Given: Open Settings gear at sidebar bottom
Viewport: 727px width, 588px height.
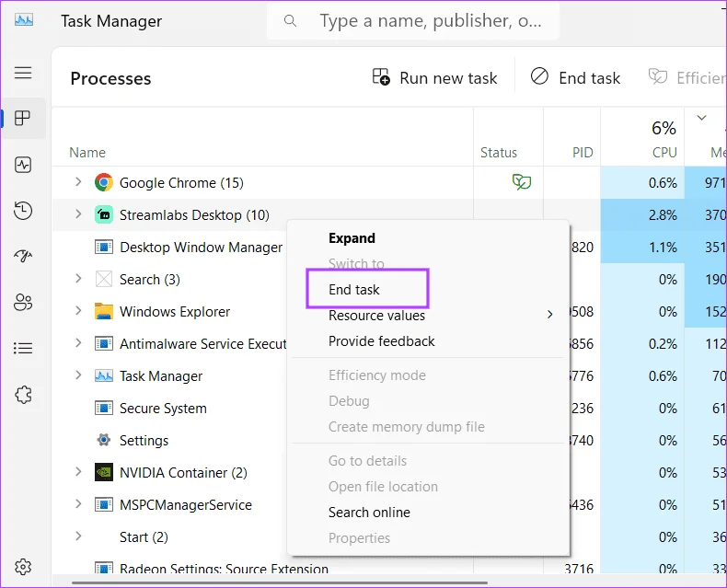Looking at the screenshot, I should point(23,566).
